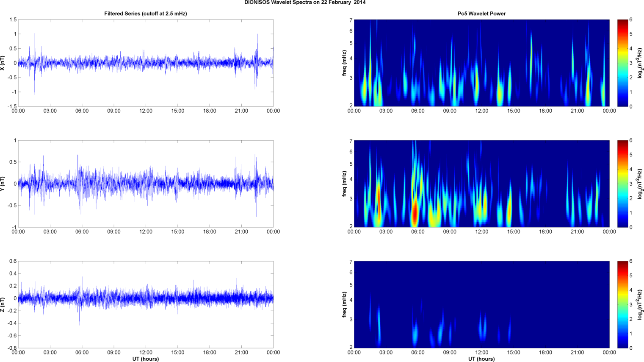Click the 12:00 tick under the Z series plot
This screenshot has height=362, width=644.
(x=146, y=352)
